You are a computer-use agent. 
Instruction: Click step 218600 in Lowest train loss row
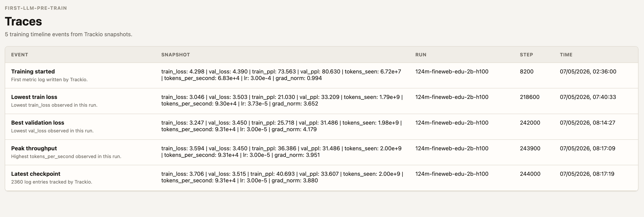(530, 97)
